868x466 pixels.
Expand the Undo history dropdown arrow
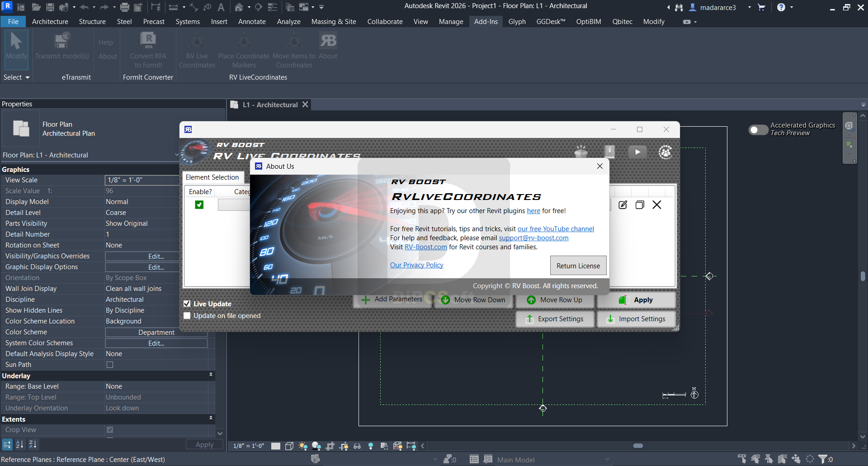coord(94,7)
